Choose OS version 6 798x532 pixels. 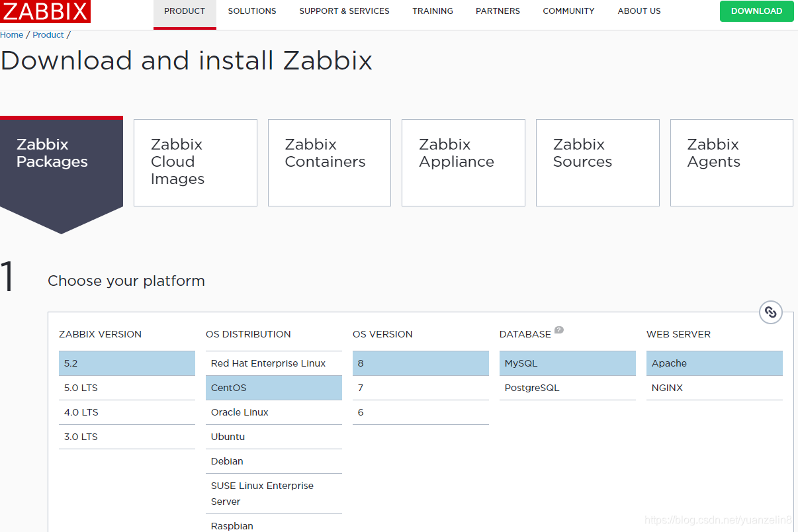[x=421, y=412]
